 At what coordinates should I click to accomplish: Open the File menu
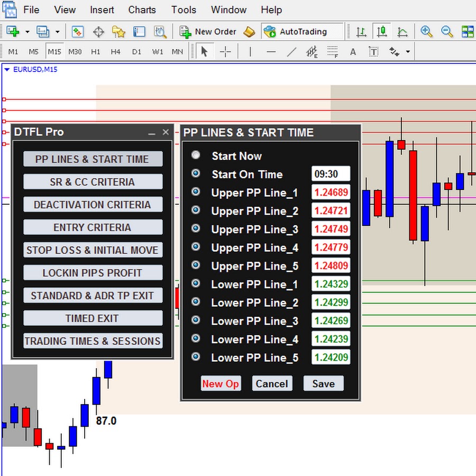(31, 10)
